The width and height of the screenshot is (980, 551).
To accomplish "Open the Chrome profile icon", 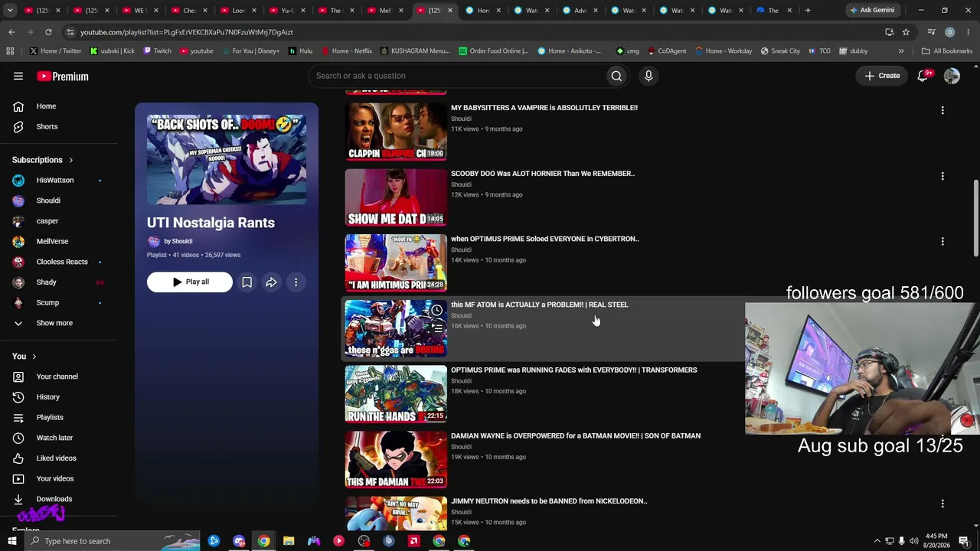I will click(x=949, y=32).
